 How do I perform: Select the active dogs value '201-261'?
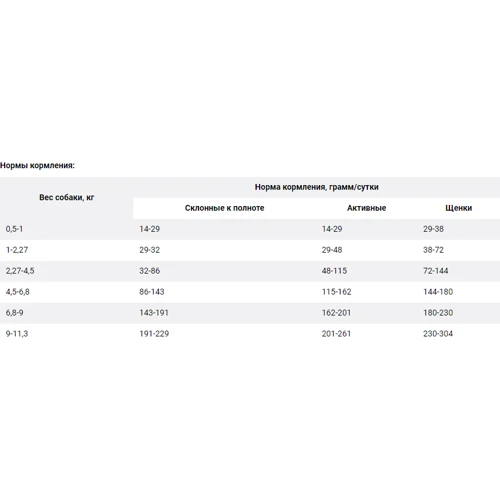pos(336,334)
